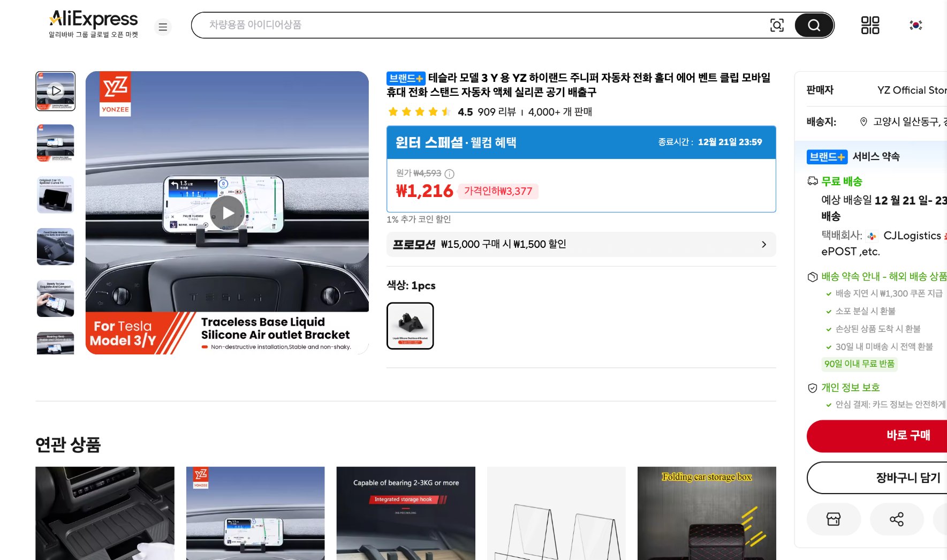Open the Korea language/region settings flag icon

[x=916, y=25]
